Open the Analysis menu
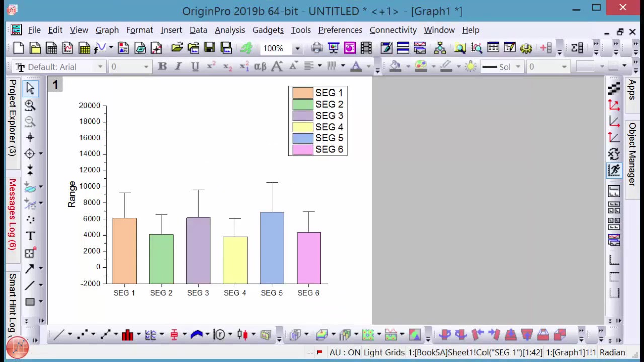 tap(230, 30)
